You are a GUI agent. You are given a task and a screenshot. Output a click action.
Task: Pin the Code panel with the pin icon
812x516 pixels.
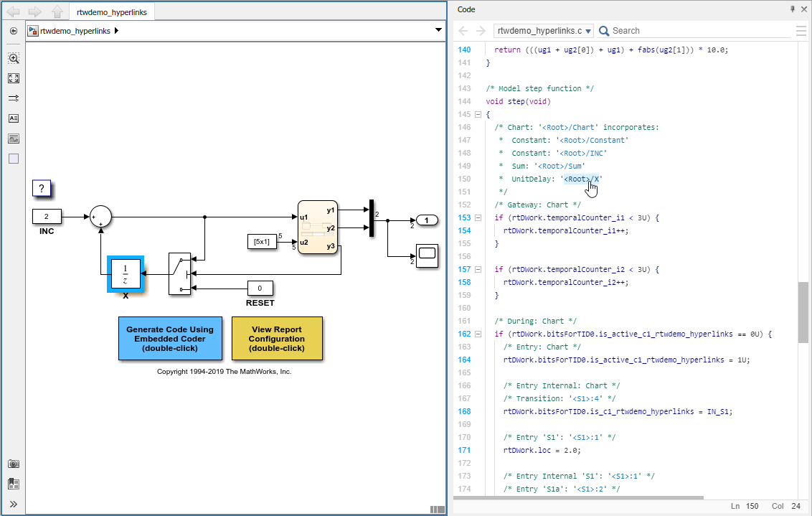coord(792,9)
